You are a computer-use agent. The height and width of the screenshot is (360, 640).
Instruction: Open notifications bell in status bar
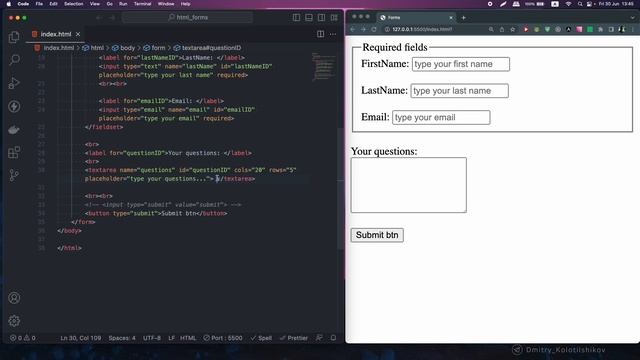[333, 338]
